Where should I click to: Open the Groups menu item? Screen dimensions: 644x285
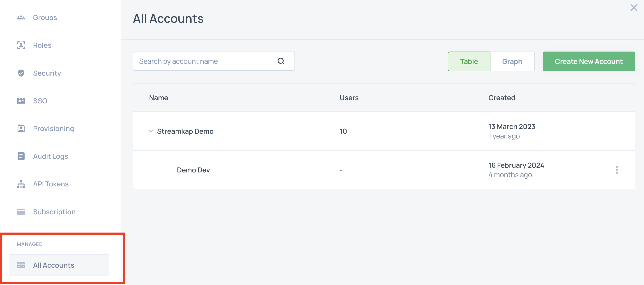point(45,18)
